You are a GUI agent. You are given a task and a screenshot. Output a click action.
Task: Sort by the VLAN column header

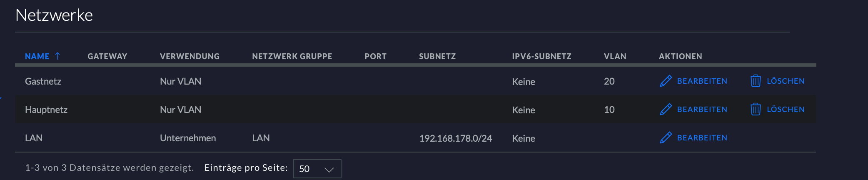click(x=615, y=56)
